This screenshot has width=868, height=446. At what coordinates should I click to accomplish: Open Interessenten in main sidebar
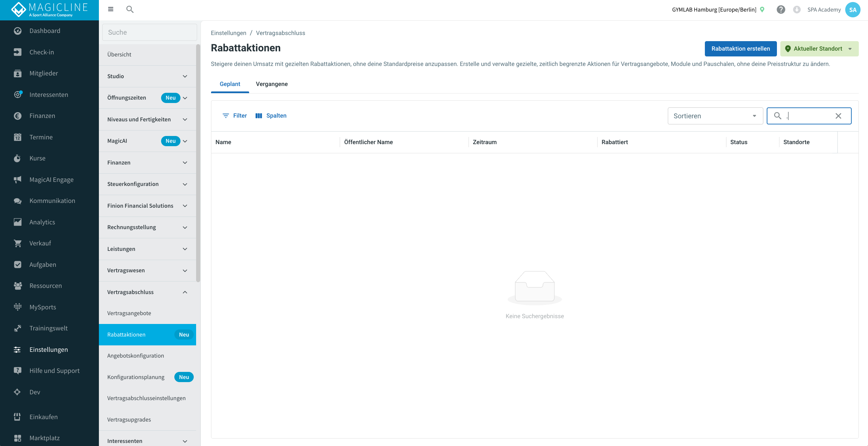[x=49, y=95]
